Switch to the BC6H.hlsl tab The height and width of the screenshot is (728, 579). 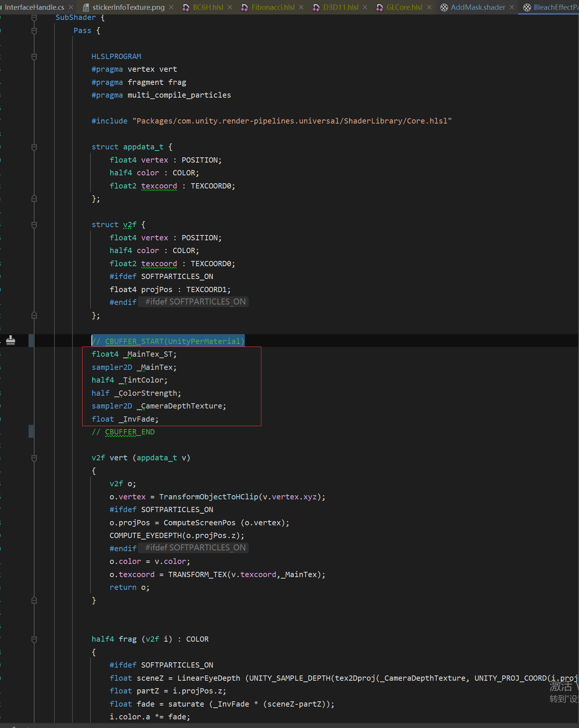[208, 7]
